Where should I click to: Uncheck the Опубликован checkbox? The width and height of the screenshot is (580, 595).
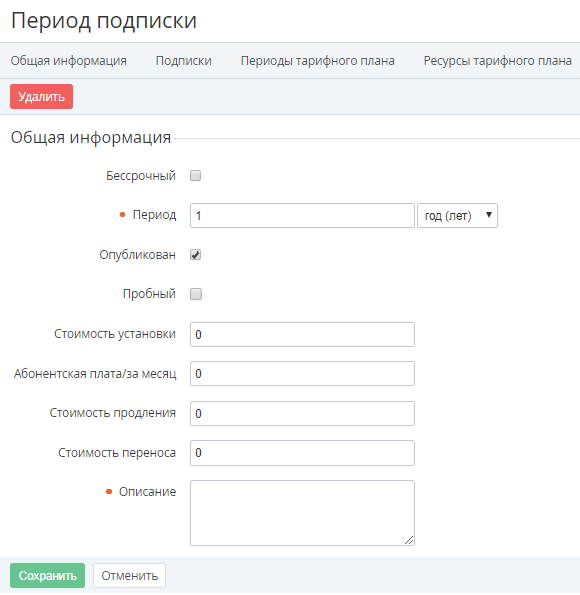[195, 255]
